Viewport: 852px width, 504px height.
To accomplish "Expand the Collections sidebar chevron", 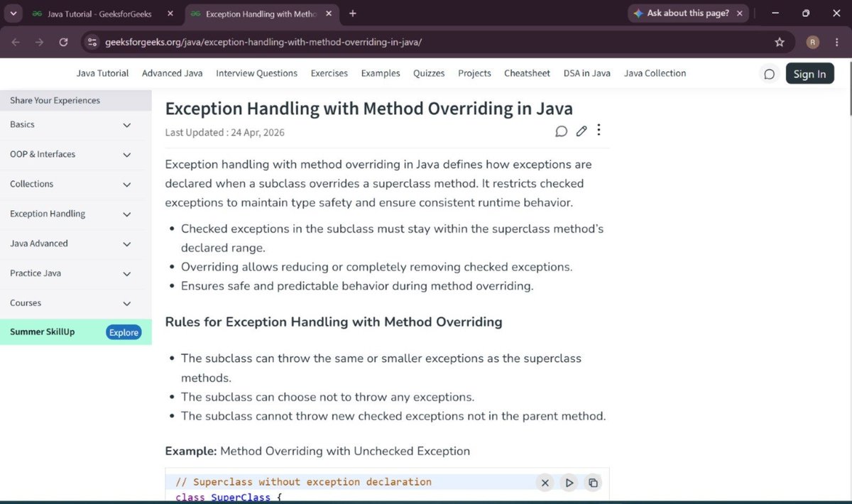I will pos(127,185).
